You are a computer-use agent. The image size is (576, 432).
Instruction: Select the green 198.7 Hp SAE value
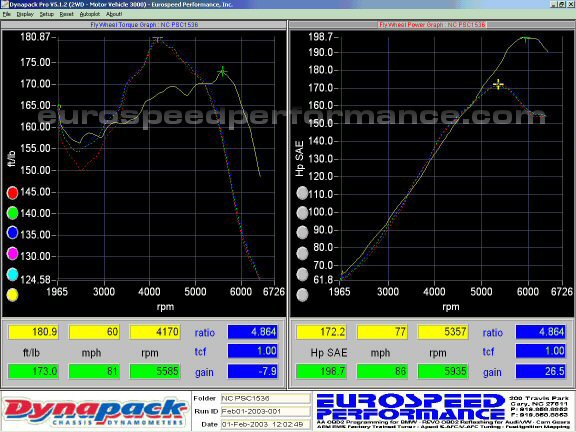pyautogui.click(x=321, y=371)
